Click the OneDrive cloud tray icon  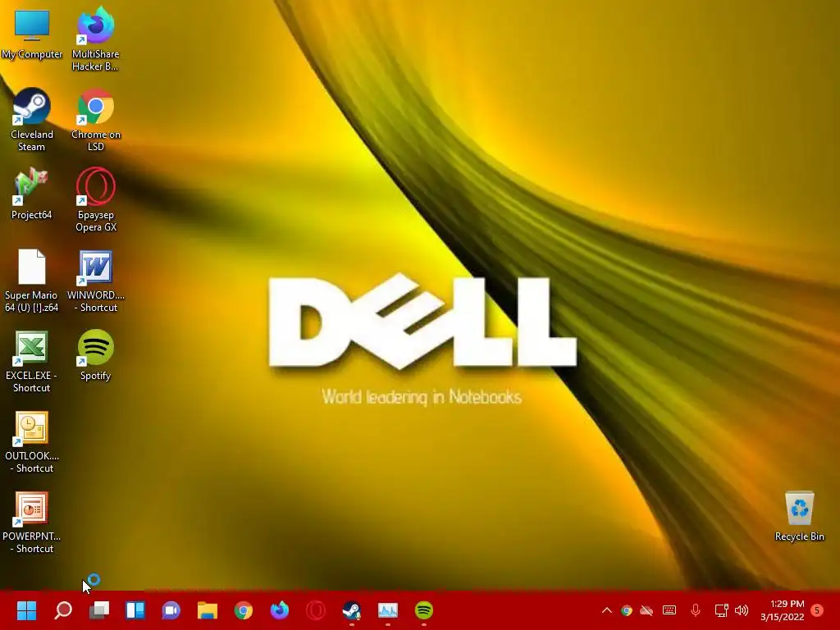tap(646, 610)
